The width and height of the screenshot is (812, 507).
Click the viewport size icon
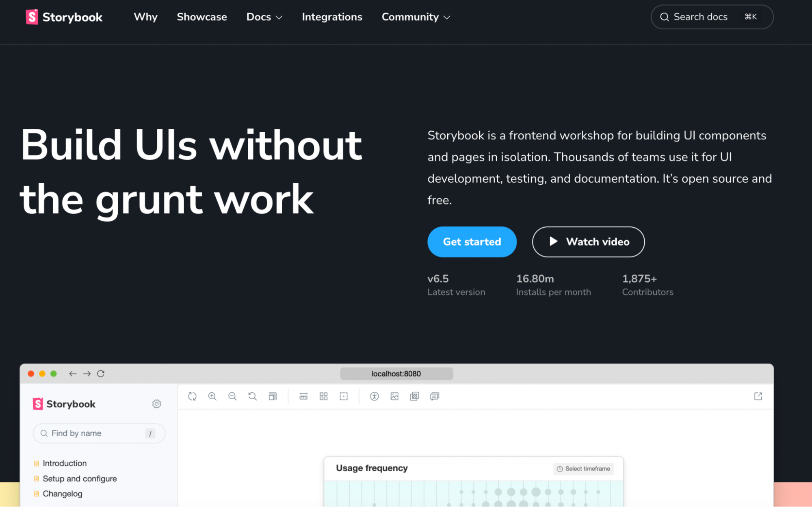[273, 396]
